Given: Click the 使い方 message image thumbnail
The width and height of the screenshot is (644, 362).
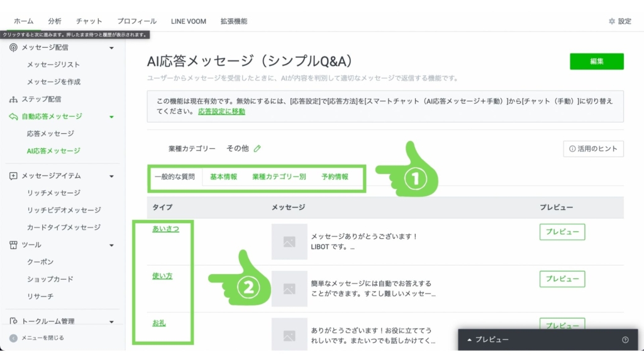Looking at the screenshot, I should tap(289, 288).
